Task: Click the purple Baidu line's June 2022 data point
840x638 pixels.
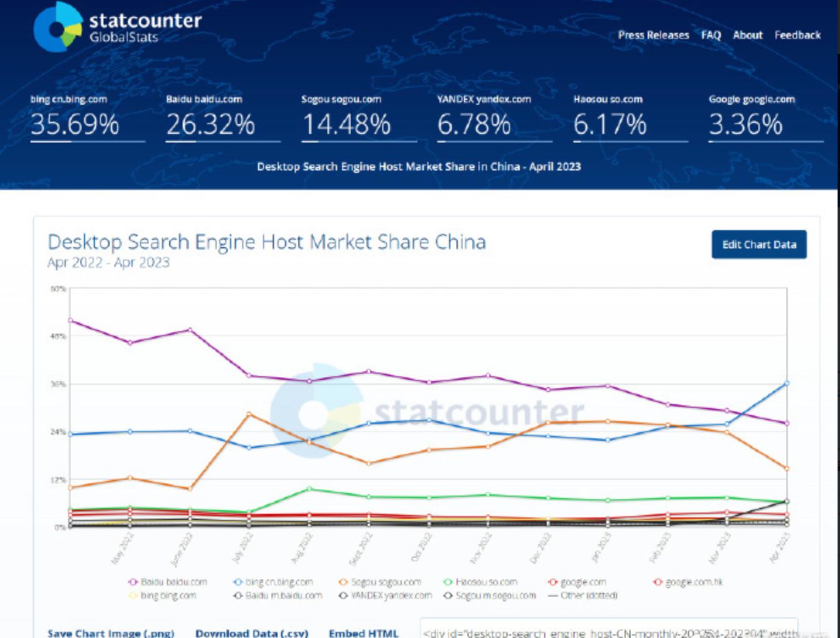Action: 190,330
